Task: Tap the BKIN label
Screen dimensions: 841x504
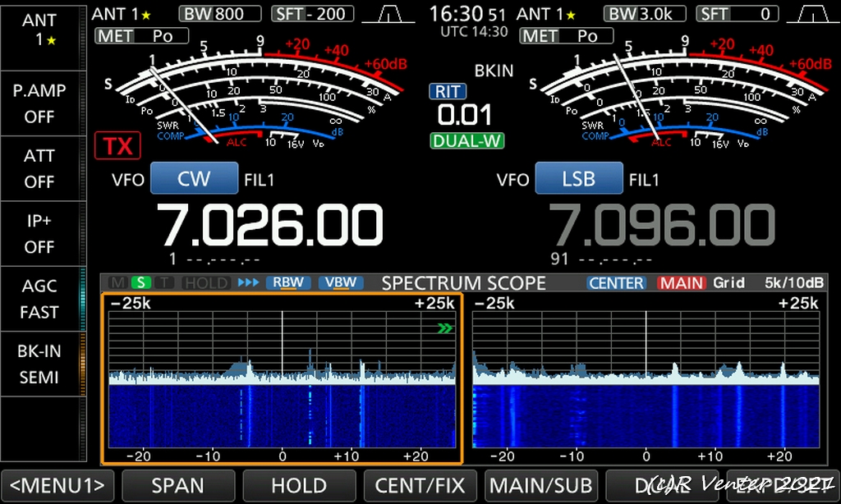Action: [494, 71]
